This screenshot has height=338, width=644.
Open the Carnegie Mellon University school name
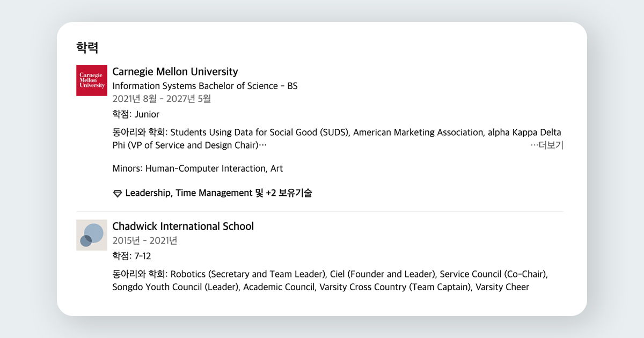[x=175, y=71]
